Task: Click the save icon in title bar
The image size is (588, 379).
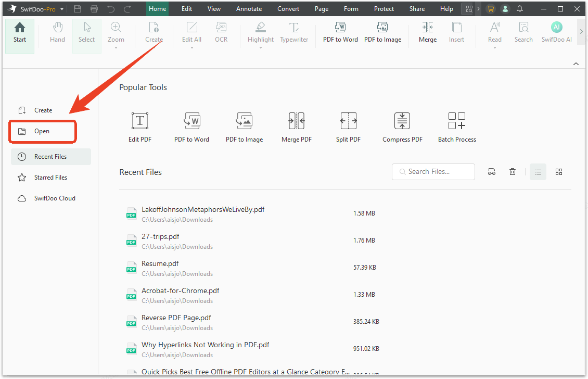Action: click(77, 9)
